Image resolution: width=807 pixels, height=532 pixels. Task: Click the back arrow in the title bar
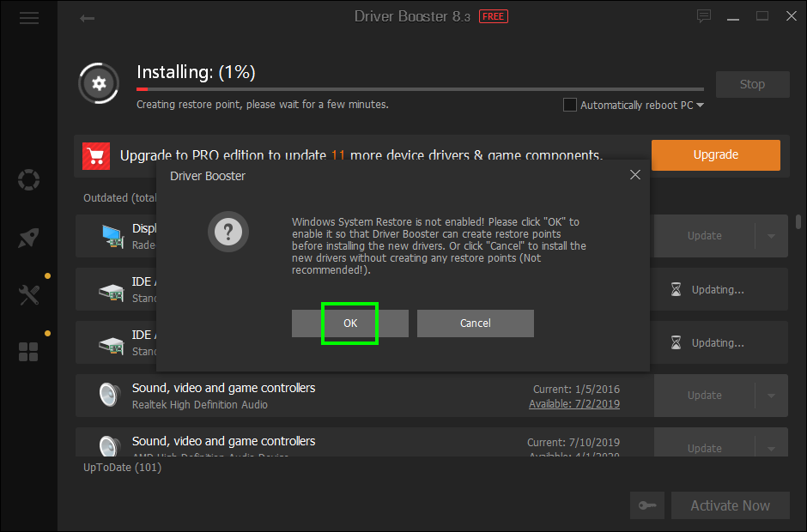[87, 17]
